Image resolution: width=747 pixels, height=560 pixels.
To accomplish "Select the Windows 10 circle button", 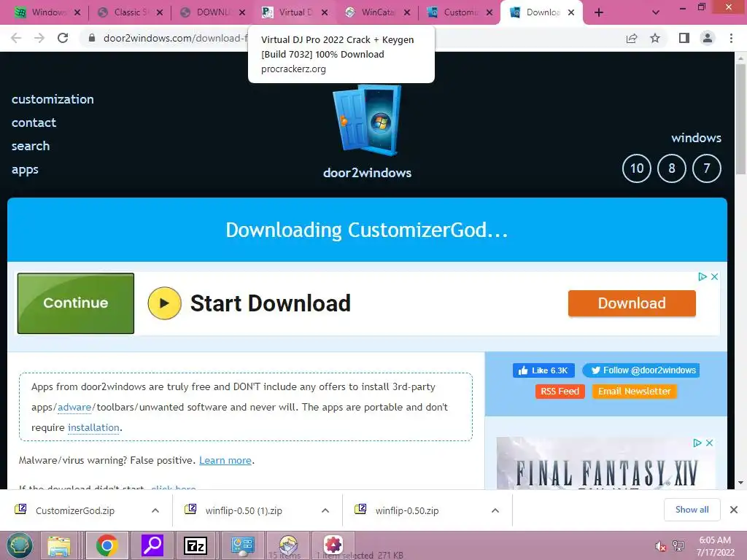I will click(636, 168).
